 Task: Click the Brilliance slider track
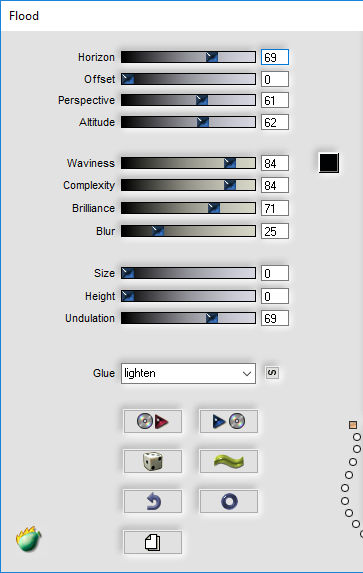(188, 208)
